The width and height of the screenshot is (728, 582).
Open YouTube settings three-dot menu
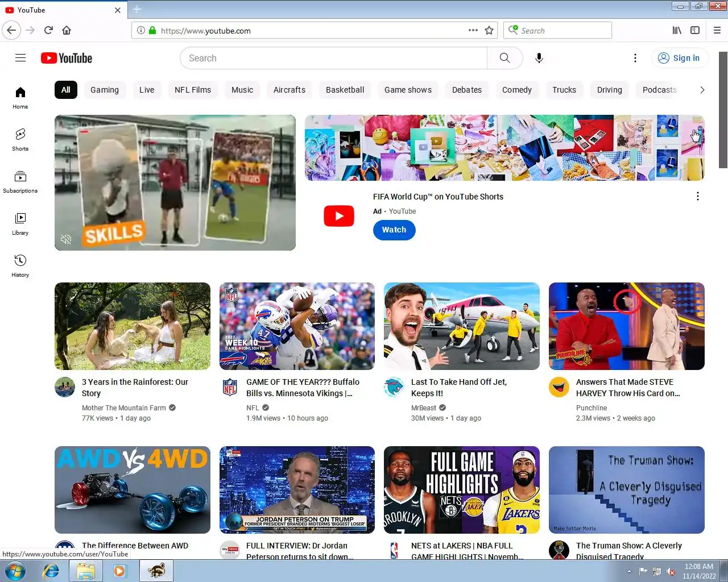coord(635,58)
